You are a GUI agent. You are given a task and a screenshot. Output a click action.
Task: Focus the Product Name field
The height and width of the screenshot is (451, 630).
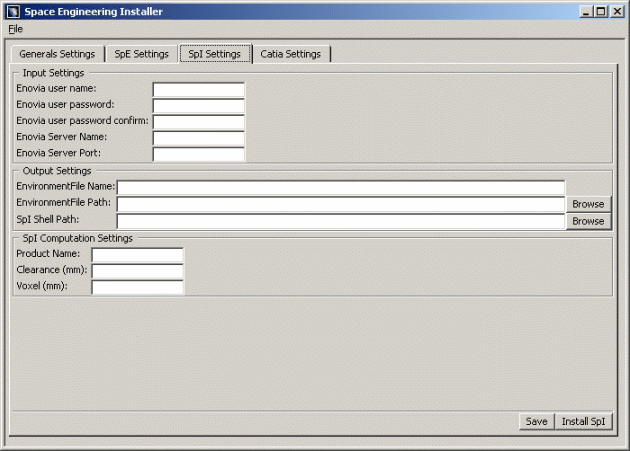click(137, 254)
